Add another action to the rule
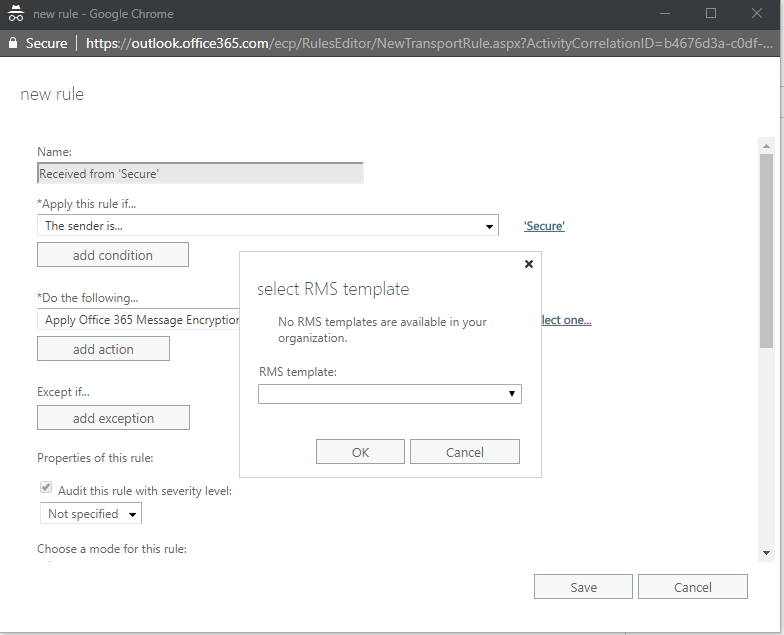Image resolution: width=784 pixels, height=635 pixels. (103, 349)
